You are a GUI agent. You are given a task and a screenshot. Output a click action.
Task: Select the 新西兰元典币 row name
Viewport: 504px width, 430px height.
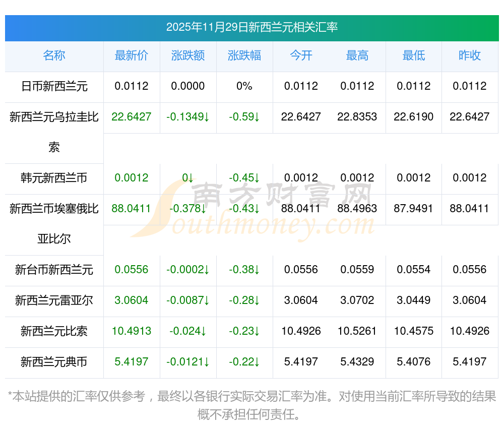tap(54, 362)
